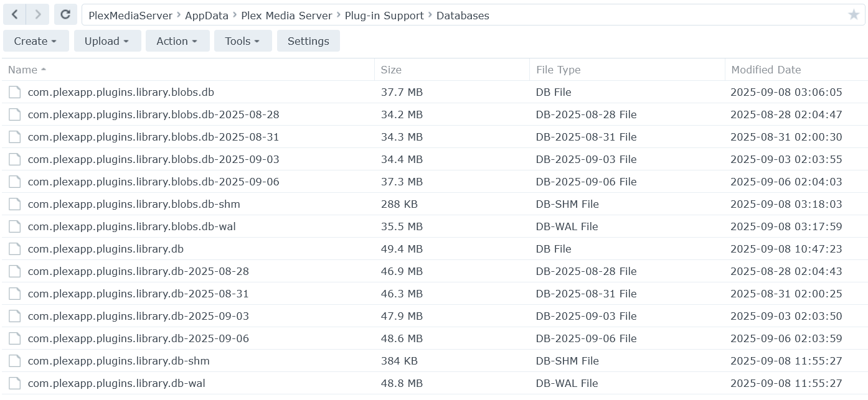This screenshot has width=868, height=400.
Task: Sort by Modified Date column header
Action: coord(766,70)
